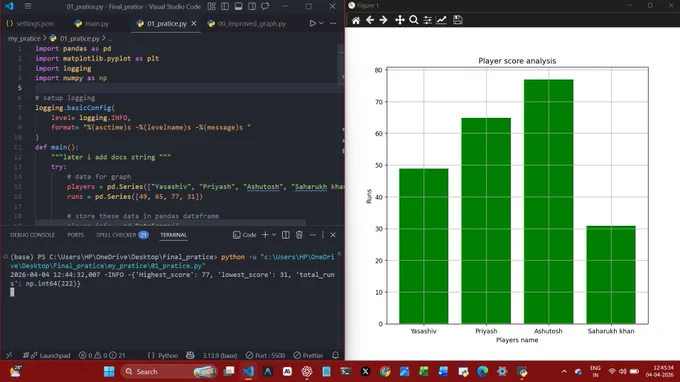Activate Zoom-to-rectangle magnifier tool
This screenshot has width=680, height=382.
(x=414, y=20)
